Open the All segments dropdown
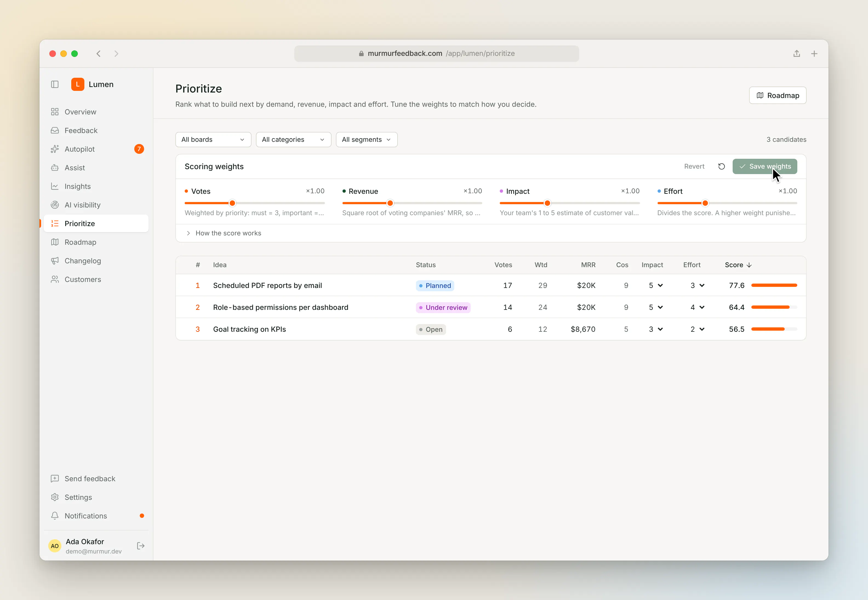Viewport: 868px width, 600px height. click(x=367, y=140)
